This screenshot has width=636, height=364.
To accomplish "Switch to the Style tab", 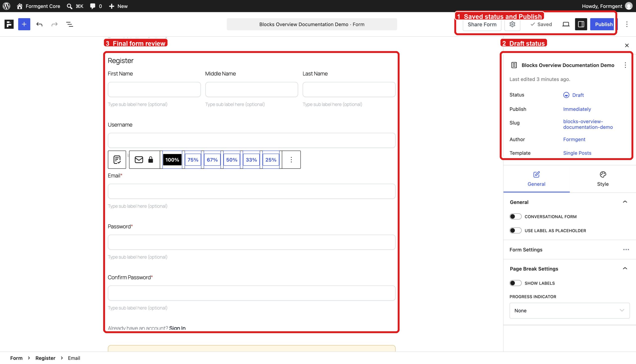I will point(603,179).
